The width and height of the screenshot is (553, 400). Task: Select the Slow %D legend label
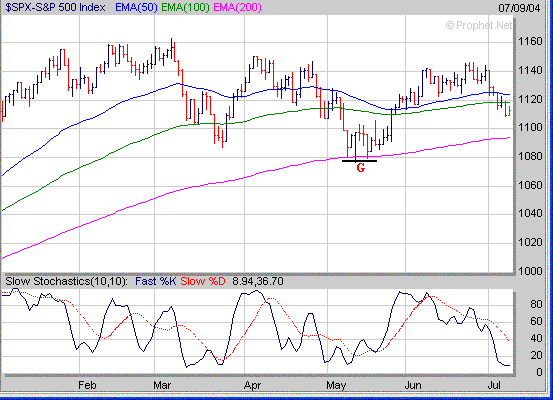click(203, 281)
